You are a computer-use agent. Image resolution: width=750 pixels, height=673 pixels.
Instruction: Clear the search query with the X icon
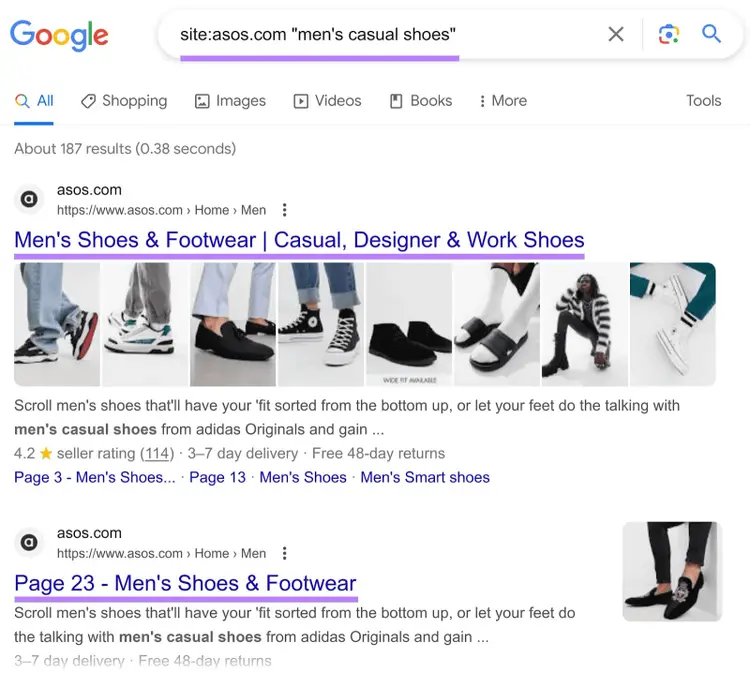[x=616, y=34]
